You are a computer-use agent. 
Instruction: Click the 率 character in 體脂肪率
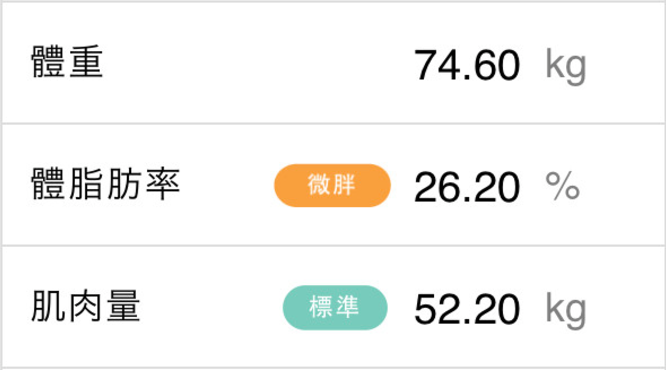point(163,184)
